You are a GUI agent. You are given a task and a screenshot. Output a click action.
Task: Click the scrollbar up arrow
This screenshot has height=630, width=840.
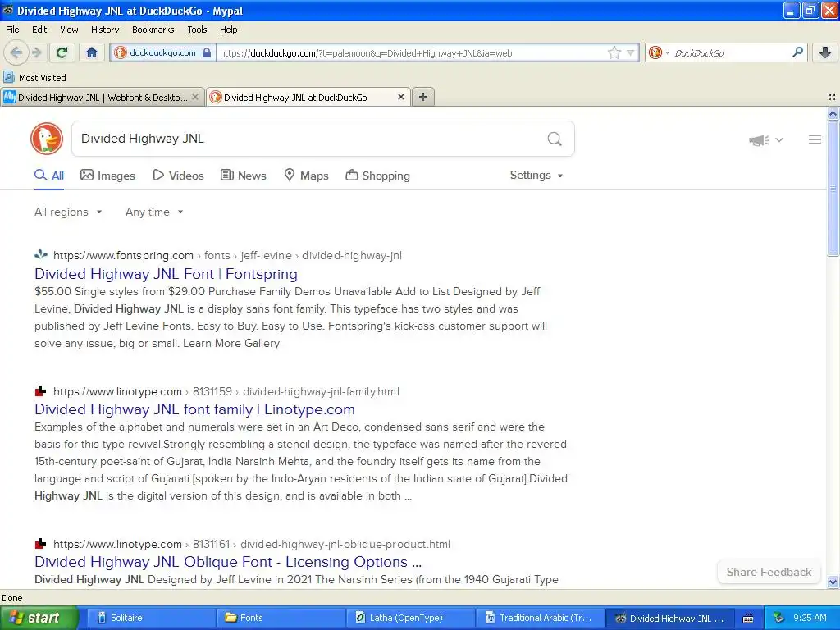[833, 113]
